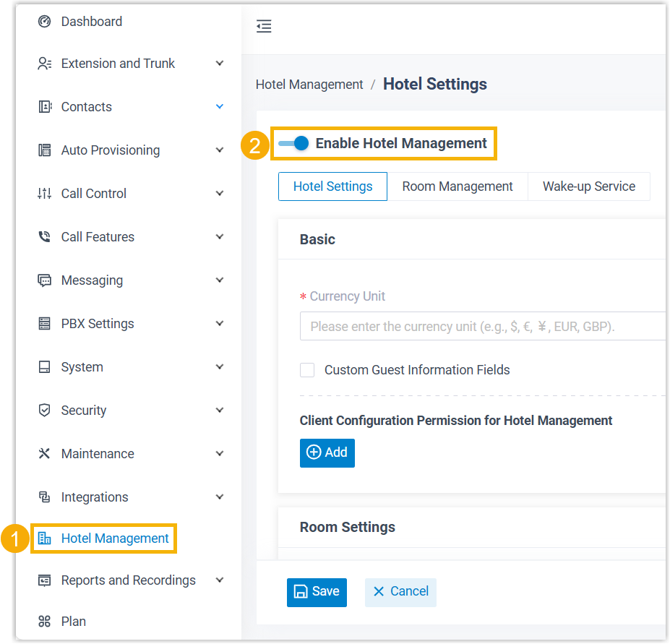670x644 pixels.
Task: Click the Security shield icon
Action: (x=45, y=411)
